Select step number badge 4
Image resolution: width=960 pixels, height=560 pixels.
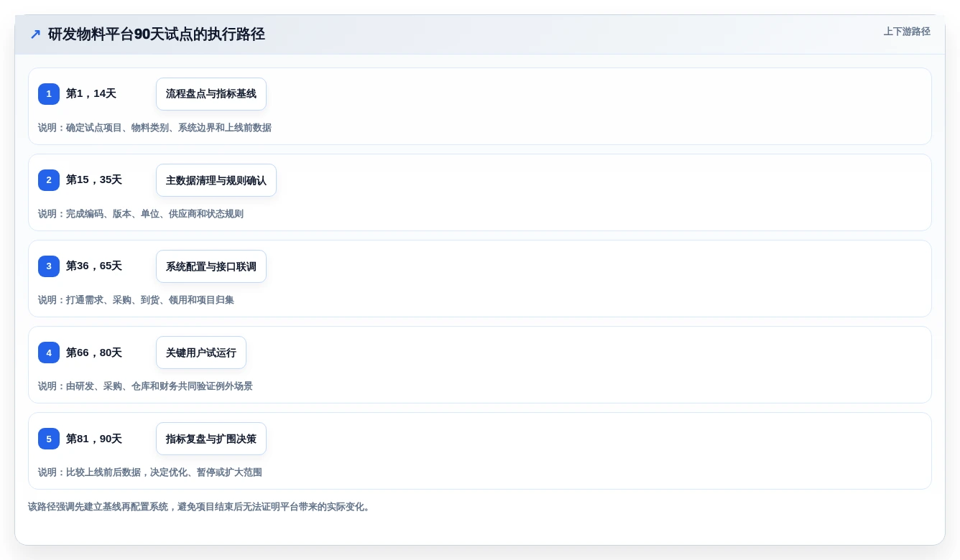pos(49,353)
